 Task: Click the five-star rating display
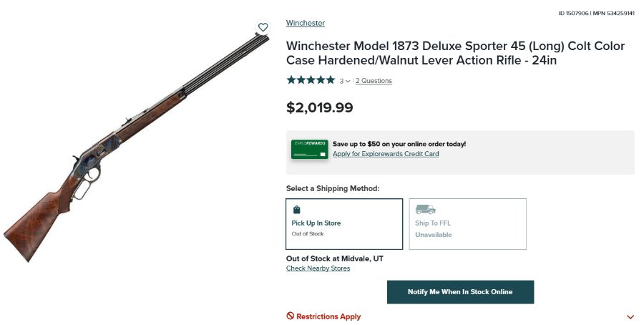point(311,80)
